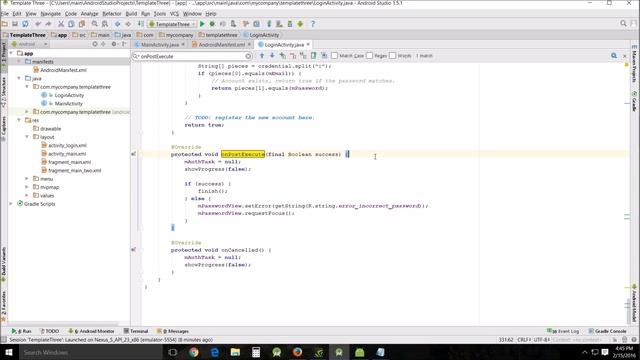The height and width of the screenshot is (360, 640).
Task: Switch to the MainActivity.java editor tab
Action: point(159,44)
